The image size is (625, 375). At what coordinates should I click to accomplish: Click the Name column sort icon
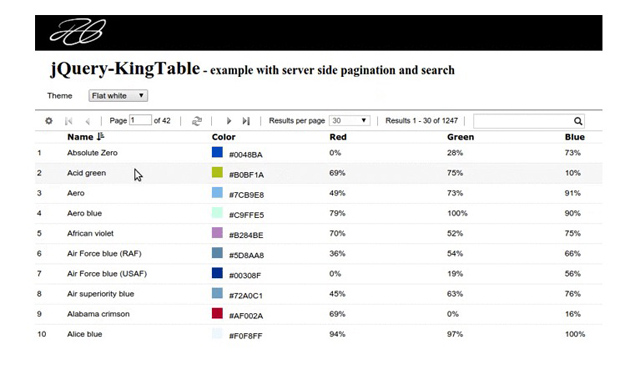pos(100,136)
